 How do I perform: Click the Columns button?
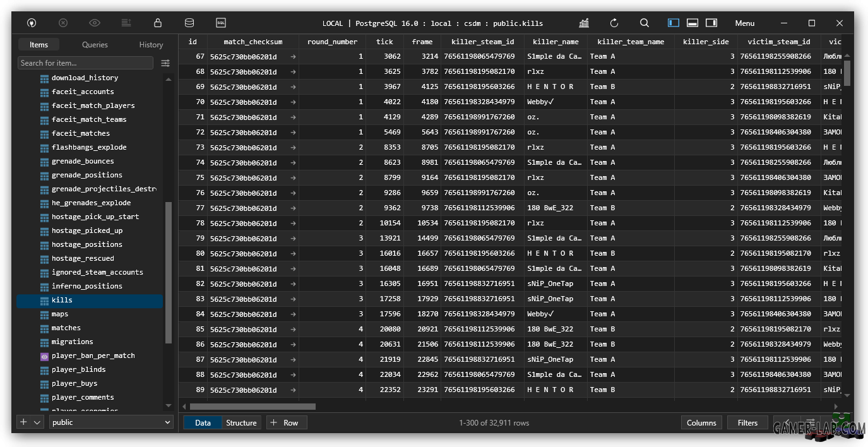pos(701,423)
